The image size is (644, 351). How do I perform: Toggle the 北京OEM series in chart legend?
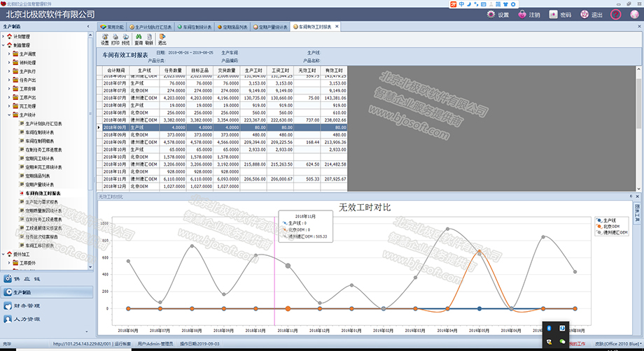click(x=608, y=227)
